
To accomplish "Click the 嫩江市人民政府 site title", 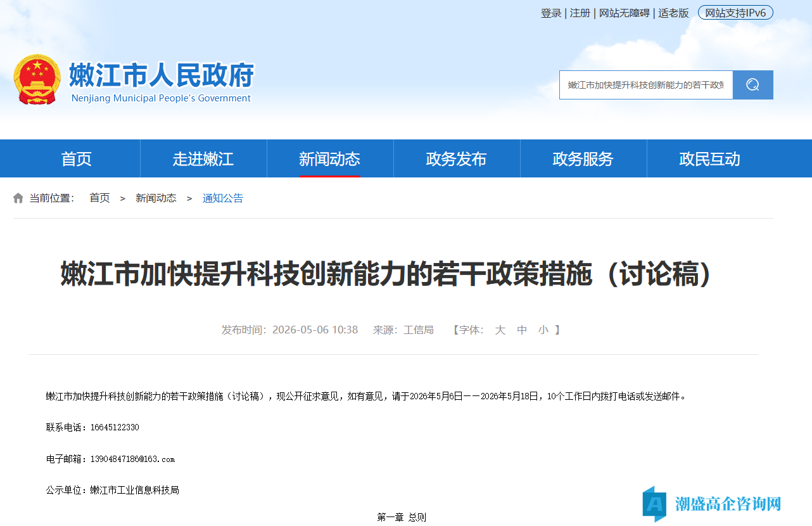I will point(162,75).
